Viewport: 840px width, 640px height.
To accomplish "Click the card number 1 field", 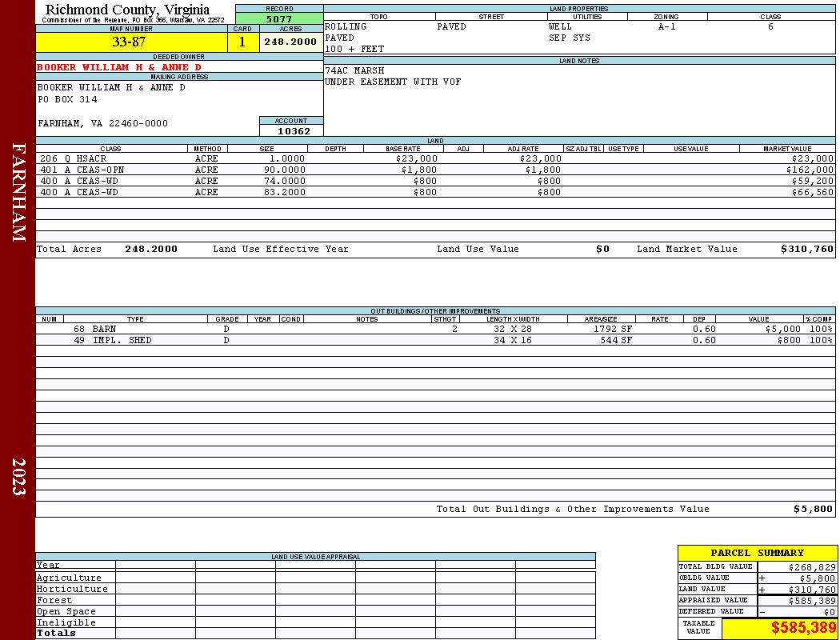I will point(242,42).
